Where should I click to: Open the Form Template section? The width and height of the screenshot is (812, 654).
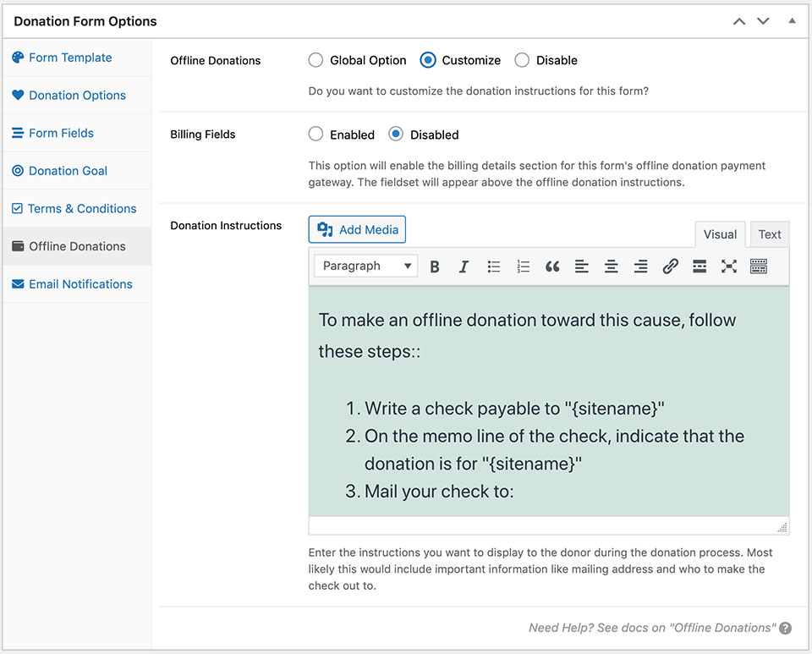pyautogui.click(x=77, y=58)
